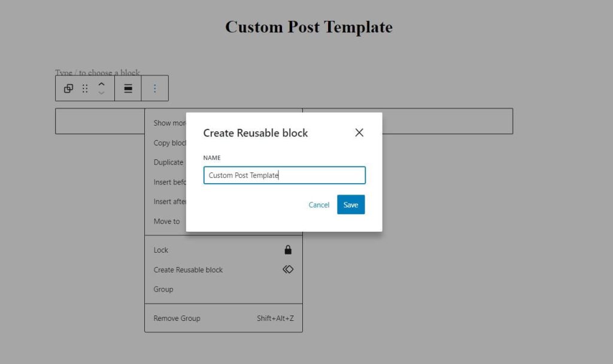
Task: Choose Remove Group from the menu
Action: [x=224, y=318]
